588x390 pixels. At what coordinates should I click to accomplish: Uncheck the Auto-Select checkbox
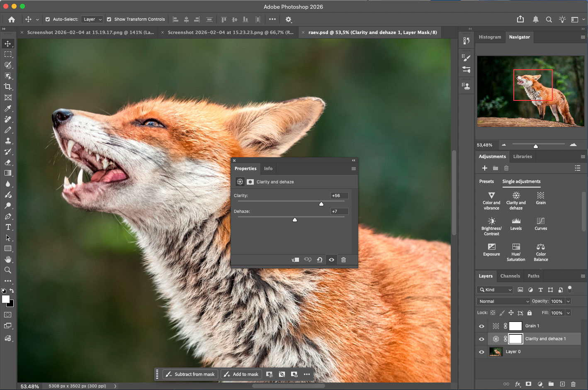(x=48, y=19)
